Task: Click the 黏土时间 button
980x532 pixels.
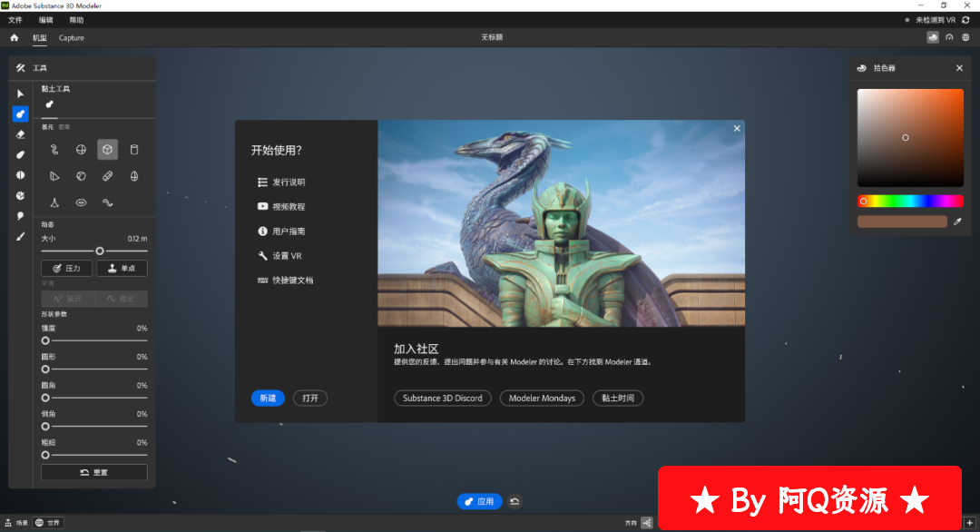Action: (618, 399)
